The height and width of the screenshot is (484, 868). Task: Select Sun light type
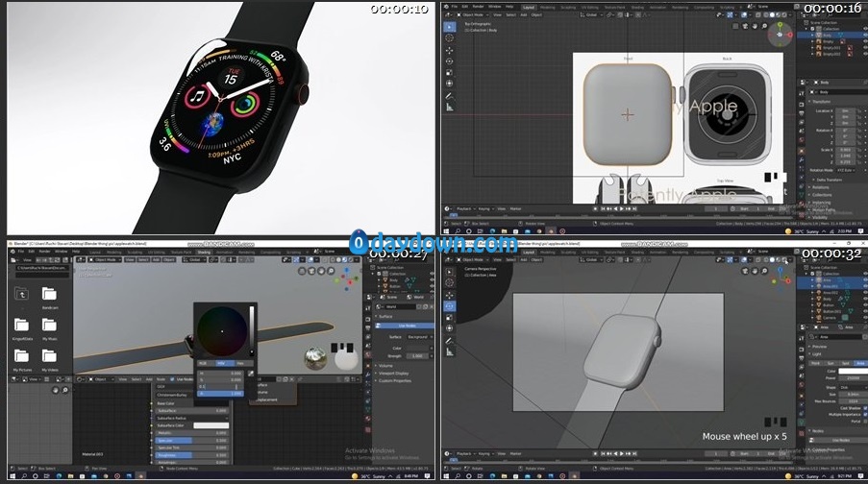pos(831,363)
